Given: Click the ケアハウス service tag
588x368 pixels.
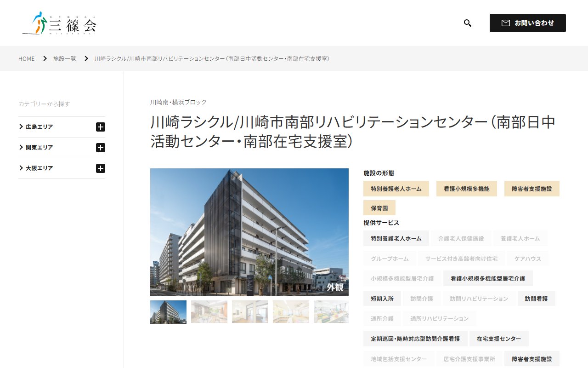Looking at the screenshot, I should tap(528, 259).
